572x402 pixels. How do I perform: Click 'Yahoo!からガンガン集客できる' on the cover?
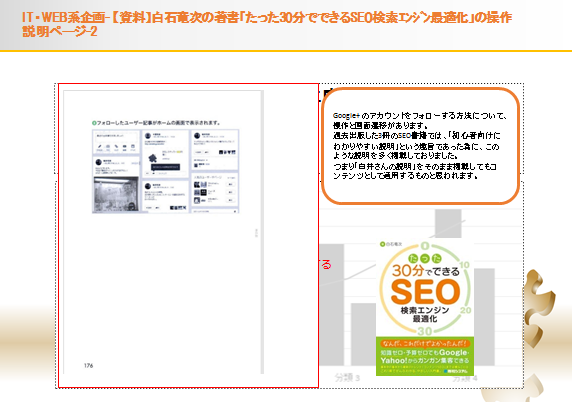click(425, 360)
